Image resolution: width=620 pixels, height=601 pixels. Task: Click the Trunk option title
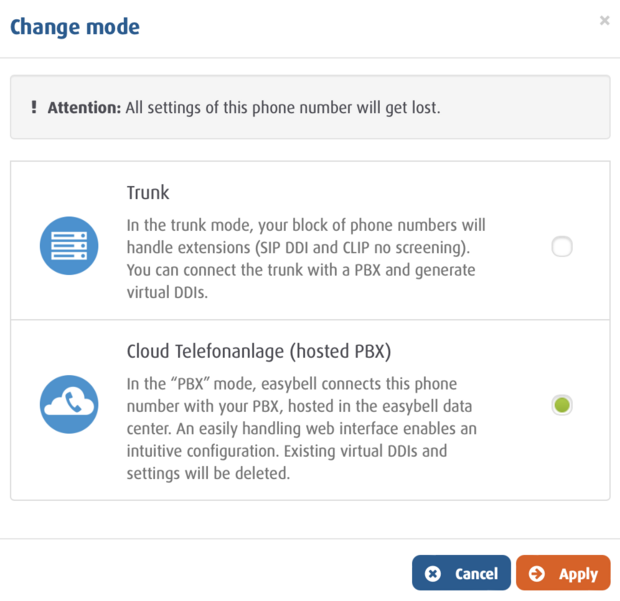pos(148,192)
